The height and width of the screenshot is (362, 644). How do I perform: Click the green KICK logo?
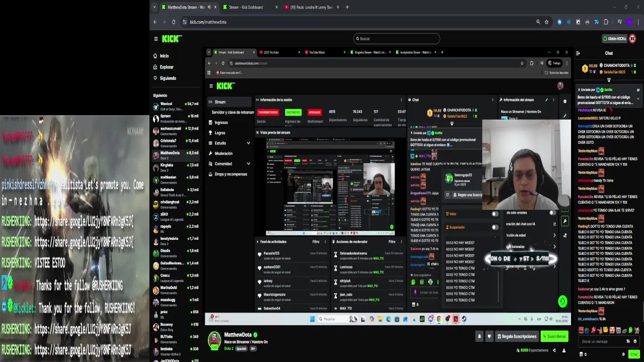coord(172,39)
